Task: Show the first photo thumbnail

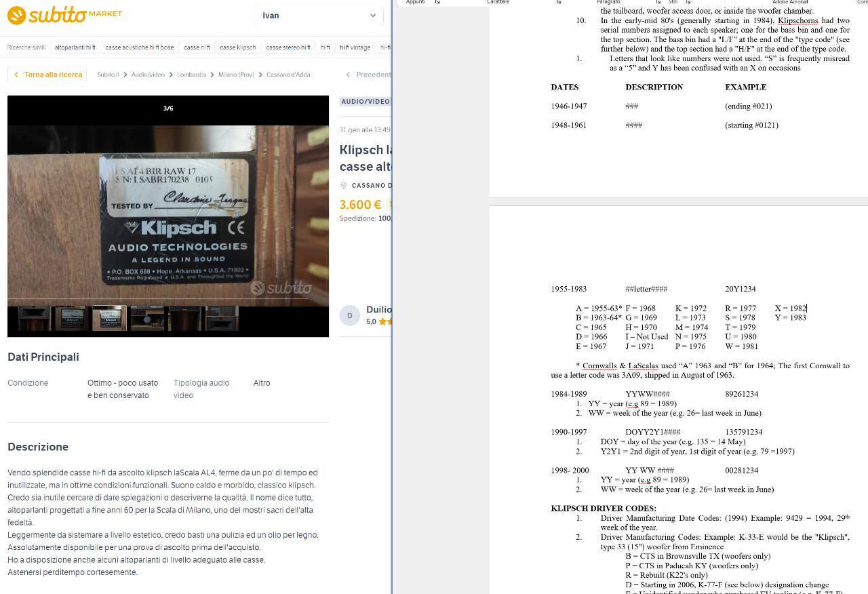Action: click(x=34, y=319)
